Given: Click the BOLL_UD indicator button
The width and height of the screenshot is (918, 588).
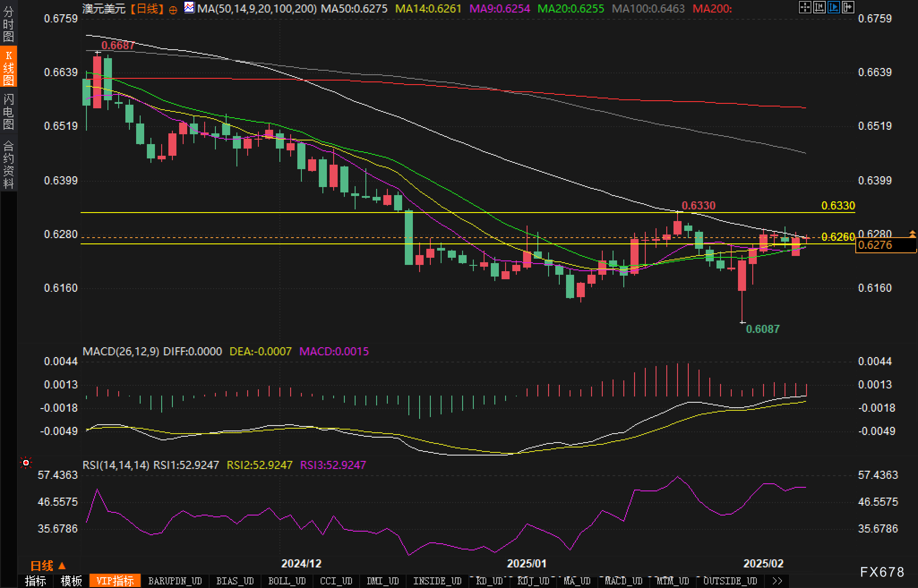Looking at the screenshot, I should 287,581.
